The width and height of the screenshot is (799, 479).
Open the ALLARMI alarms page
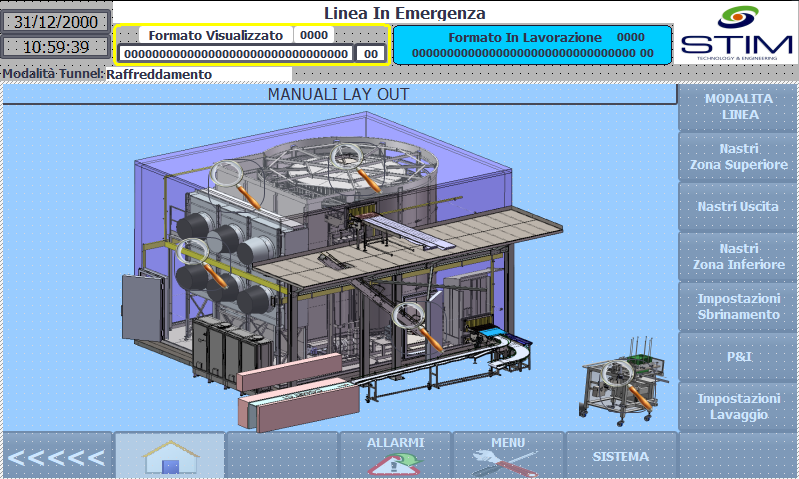coord(395,455)
